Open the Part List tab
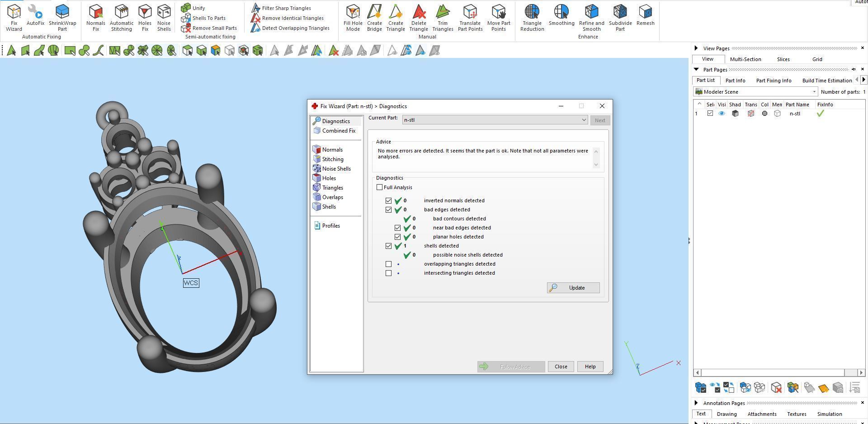This screenshot has width=868, height=424. 706,80
